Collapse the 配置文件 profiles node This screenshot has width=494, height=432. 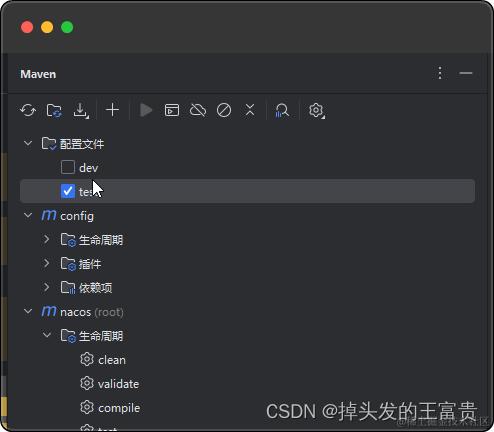coord(28,144)
